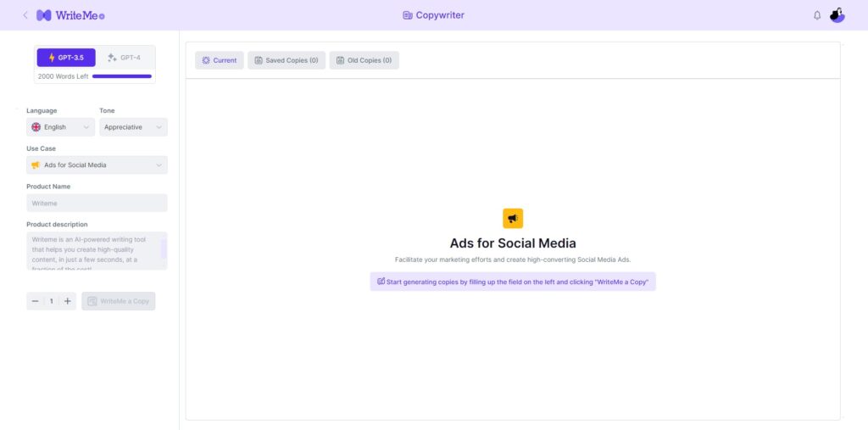
Task: Expand the Use Case dropdown
Action: (97, 165)
